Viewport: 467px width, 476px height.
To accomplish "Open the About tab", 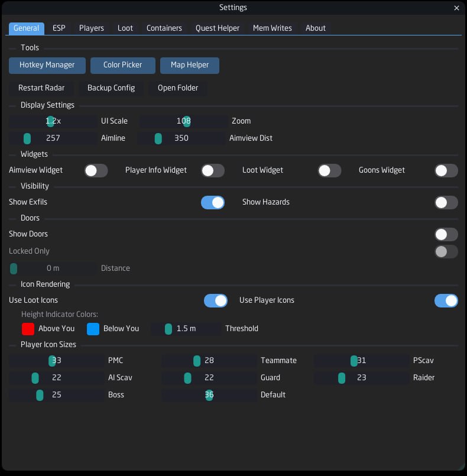I will [316, 28].
